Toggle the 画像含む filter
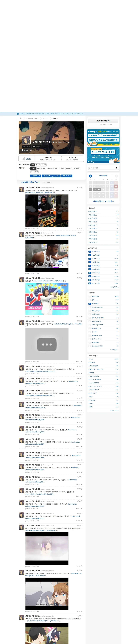138x644 pixels. [77, 168]
